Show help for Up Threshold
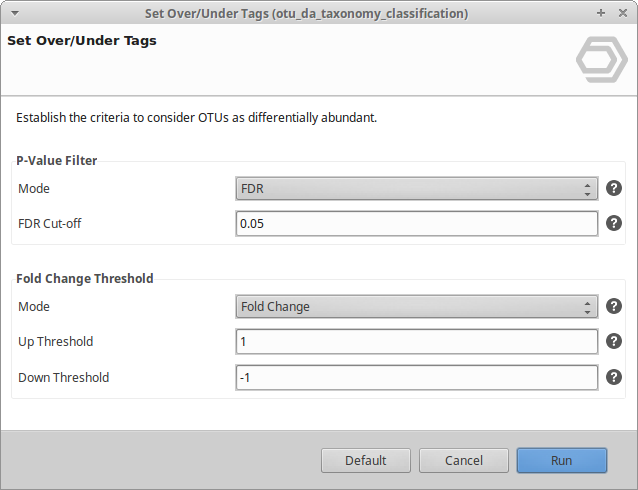 [x=614, y=341]
